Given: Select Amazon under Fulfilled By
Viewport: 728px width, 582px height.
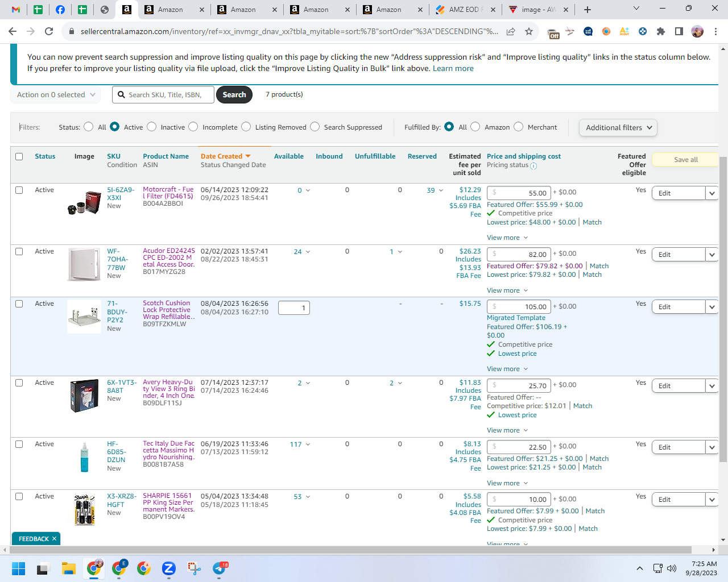Looking at the screenshot, I should tap(475, 127).
